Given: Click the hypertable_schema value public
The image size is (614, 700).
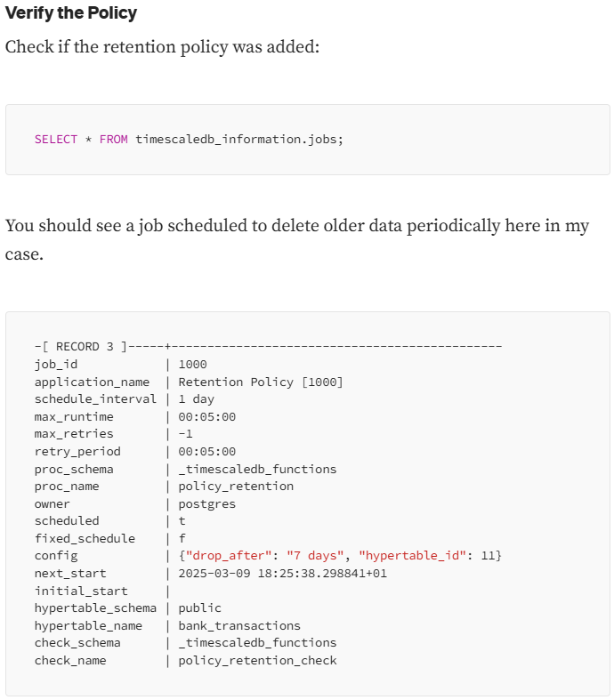Looking at the screenshot, I should pos(199,608).
